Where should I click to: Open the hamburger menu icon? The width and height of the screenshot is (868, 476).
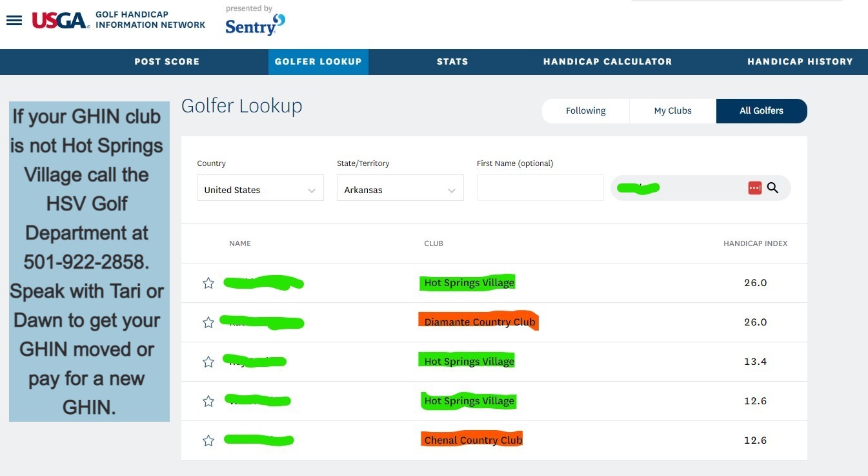[x=14, y=20]
